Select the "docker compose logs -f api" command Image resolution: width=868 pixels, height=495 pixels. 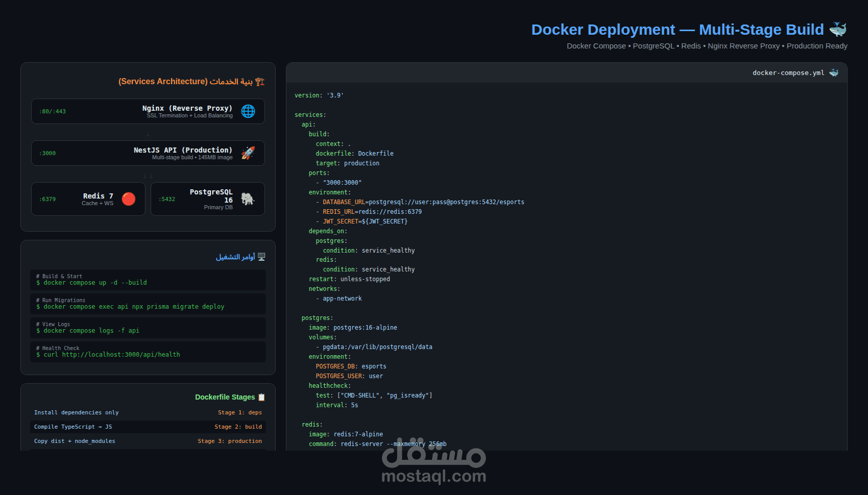pyautogui.click(x=88, y=331)
